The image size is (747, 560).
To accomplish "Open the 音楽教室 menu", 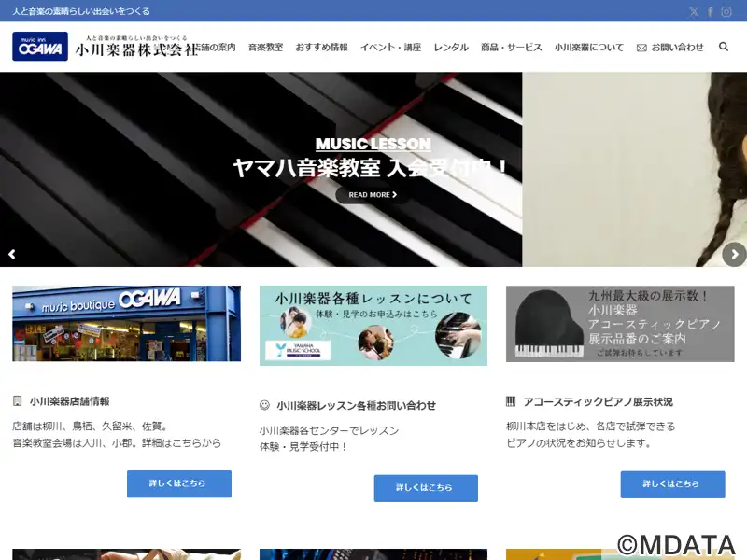I will click(265, 48).
